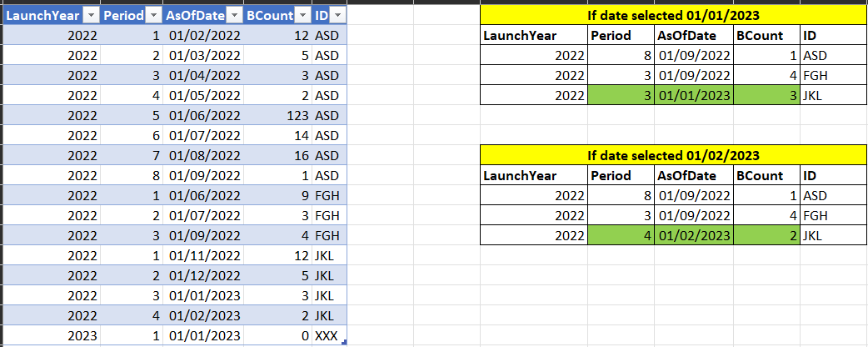Select the Period header in first result table

pos(621,35)
